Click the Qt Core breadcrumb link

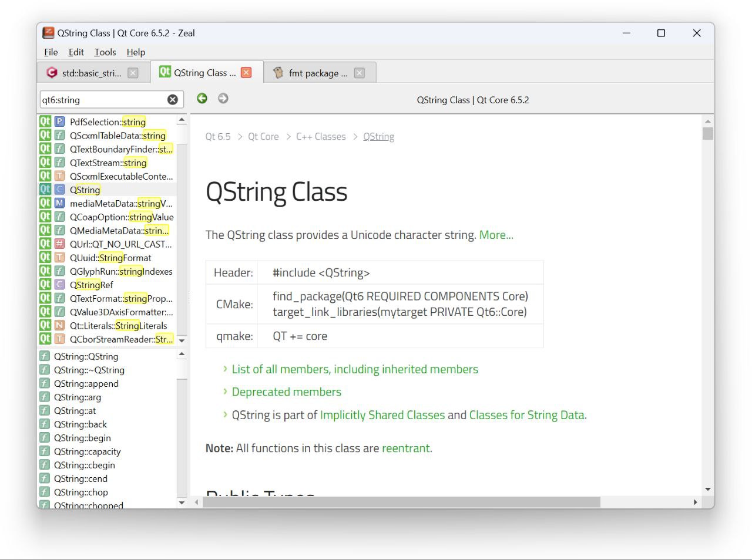pyautogui.click(x=263, y=137)
